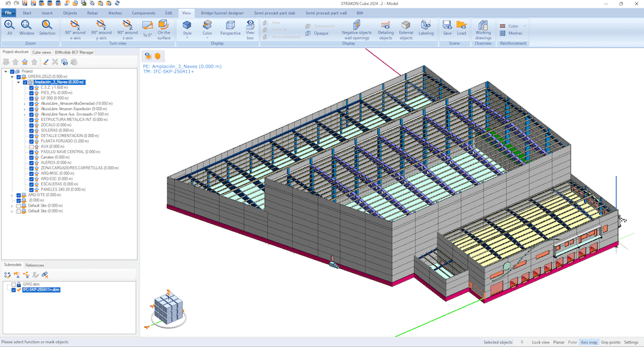
Task: Expand AlturaLibre_AlmacenAltaDensidad node
Action: (24, 104)
